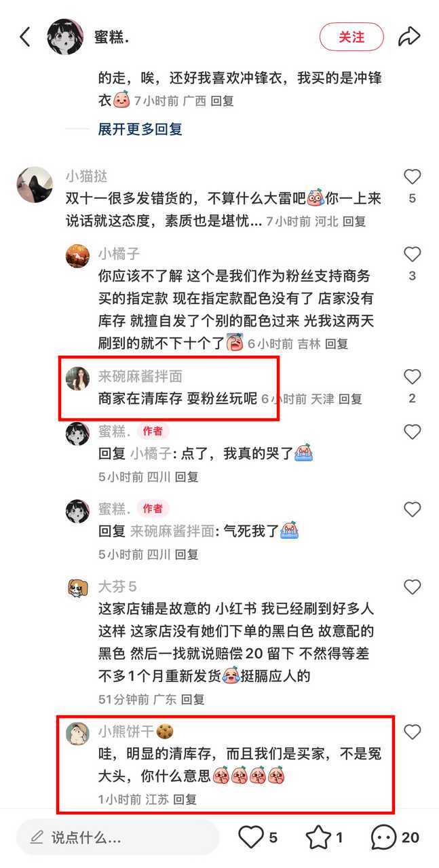Follow the author with 关注 button
Image resolution: width=439 pixels, height=868 pixels.
pyautogui.click(x=351, y=37)
